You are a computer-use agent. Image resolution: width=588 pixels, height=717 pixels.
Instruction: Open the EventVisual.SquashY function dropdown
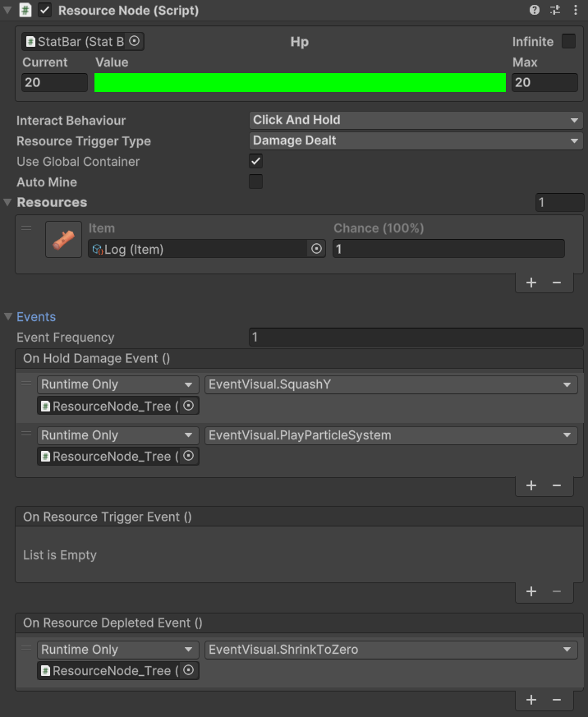[391, 384]
